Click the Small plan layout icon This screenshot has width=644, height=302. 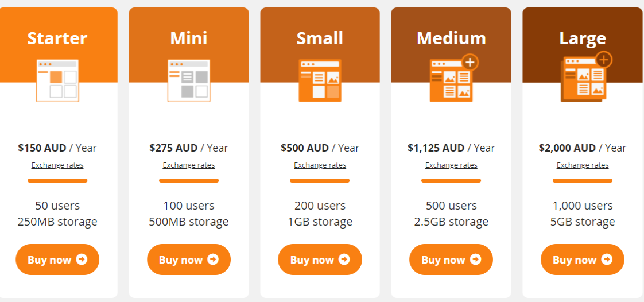[320, 80]
